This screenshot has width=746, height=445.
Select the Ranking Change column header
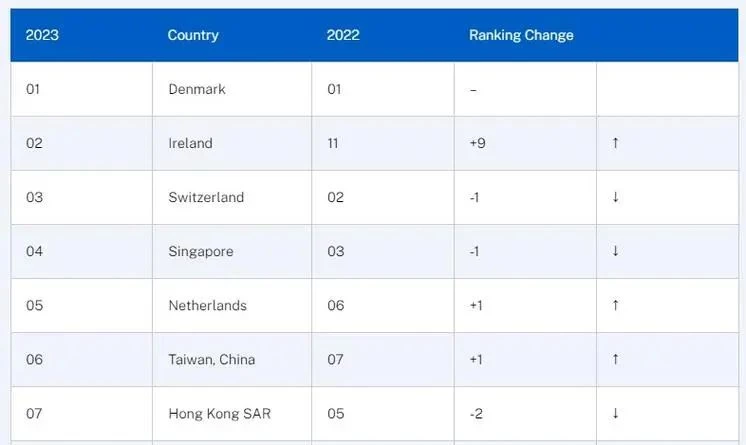[521, 35]
